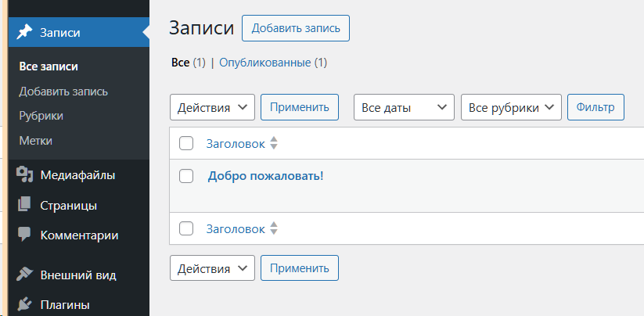Click the Фильтр button
The image size is (644, 316).
point(595,108)
